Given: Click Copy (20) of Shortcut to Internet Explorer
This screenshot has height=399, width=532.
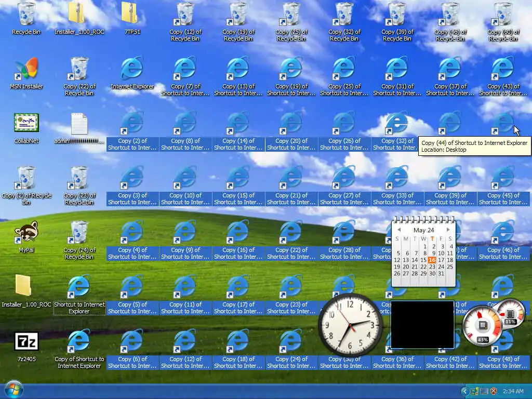Looking at the screenshot, I should click(x=291, y=131).
